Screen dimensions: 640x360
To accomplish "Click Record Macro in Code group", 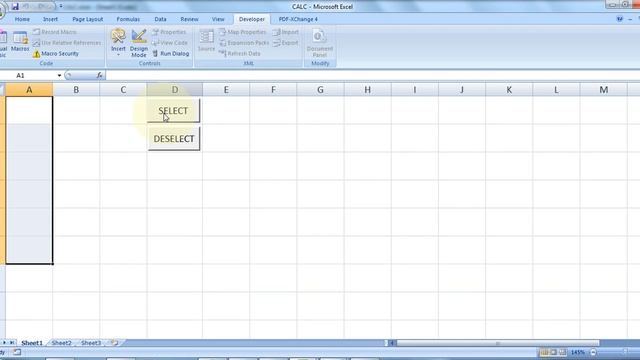I will point(55,32).
